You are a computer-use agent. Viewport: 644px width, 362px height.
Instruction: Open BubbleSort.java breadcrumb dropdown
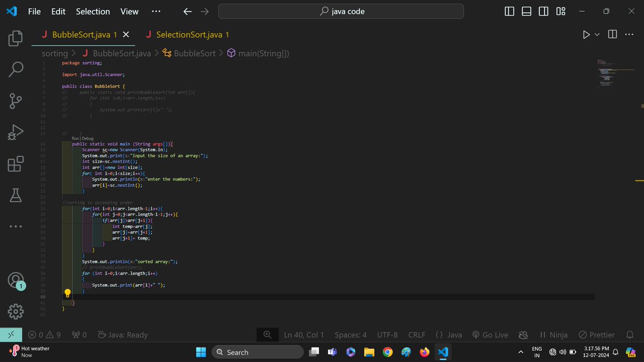coord(116,53)
